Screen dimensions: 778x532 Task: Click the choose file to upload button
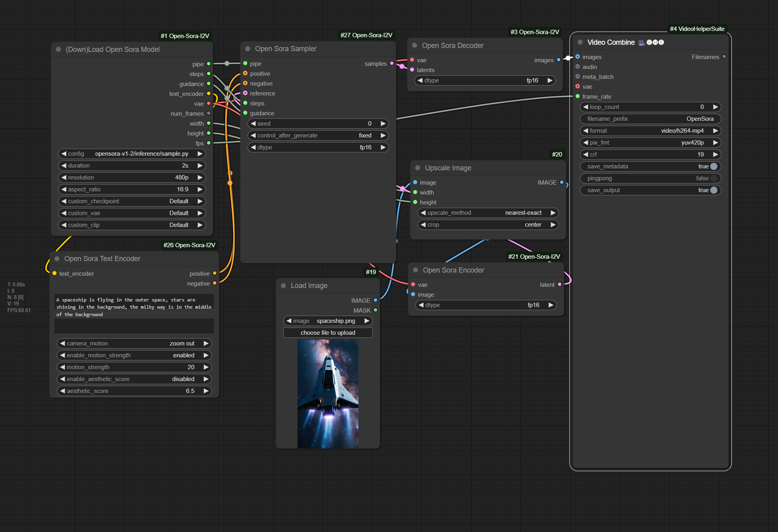328,332
